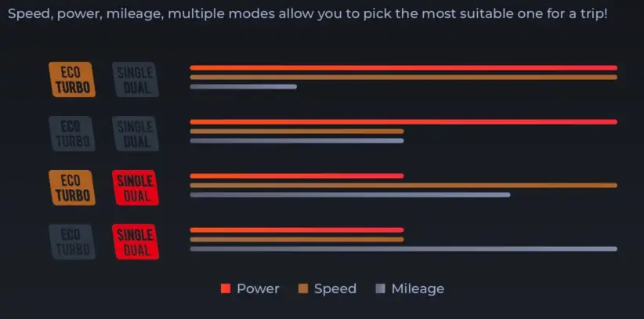Click the red SINGLE DUAL badge in bottom row
Image resolution: width=644 pixels, height=319 pixels.
[x=136, y=241]
